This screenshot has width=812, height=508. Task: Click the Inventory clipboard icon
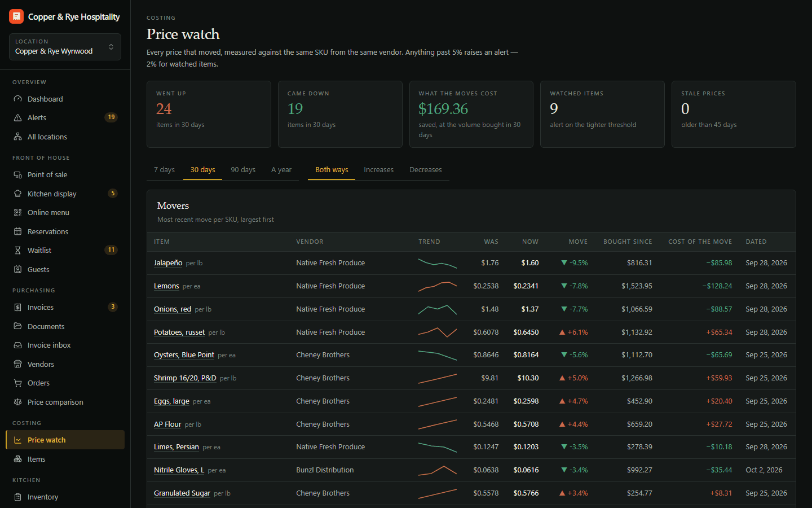click(17, 497)
